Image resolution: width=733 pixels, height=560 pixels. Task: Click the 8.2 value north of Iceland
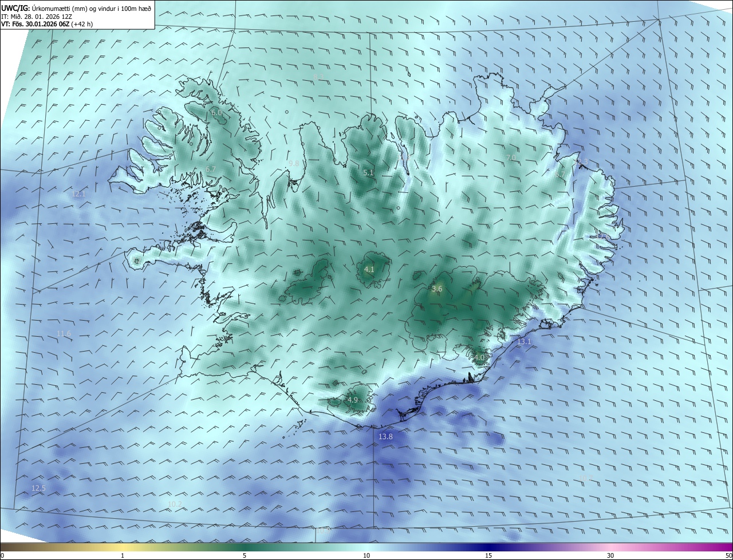pos(318,77)
